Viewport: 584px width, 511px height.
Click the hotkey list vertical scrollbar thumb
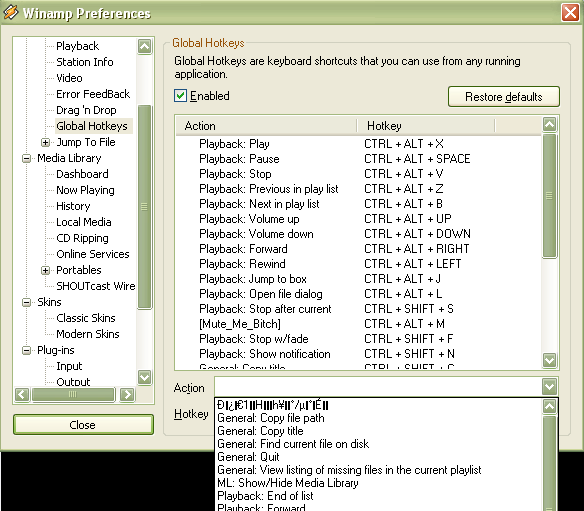pyautogui.click(x=550, y=196)
